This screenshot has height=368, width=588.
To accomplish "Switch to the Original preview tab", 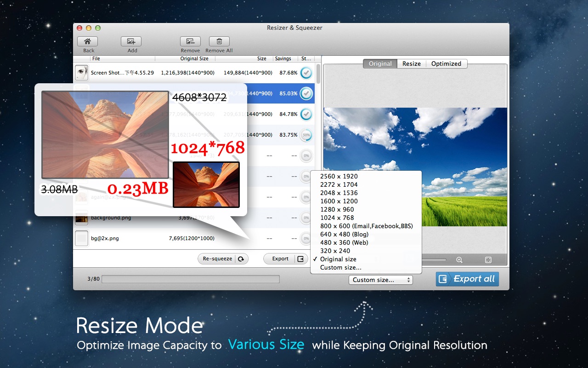I will 380,64.
